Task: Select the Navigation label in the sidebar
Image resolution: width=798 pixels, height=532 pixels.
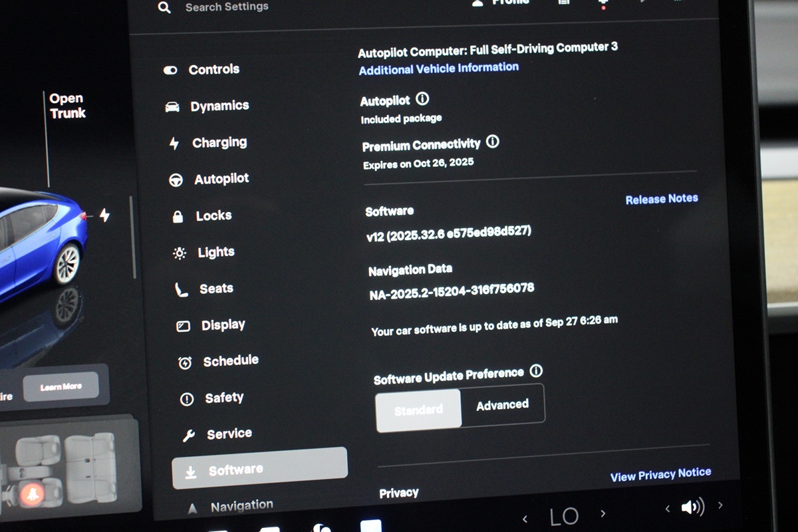Action: point(242,506)
